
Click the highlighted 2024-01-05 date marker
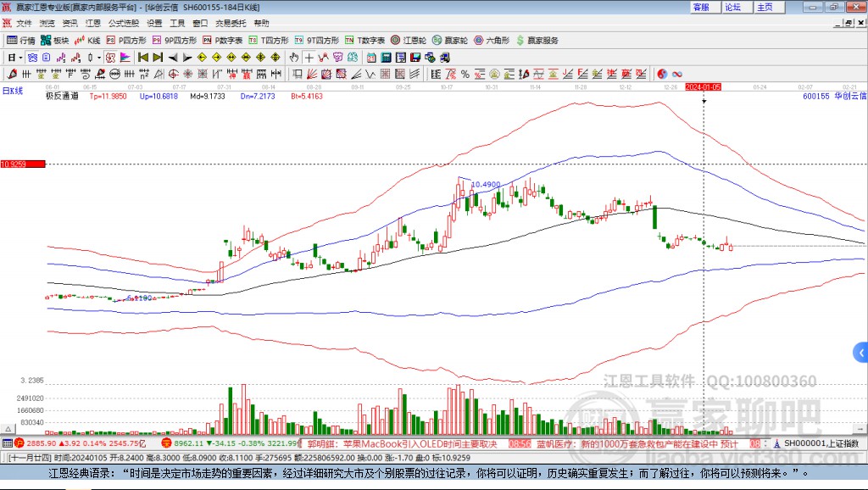click(x=705, y=86)
